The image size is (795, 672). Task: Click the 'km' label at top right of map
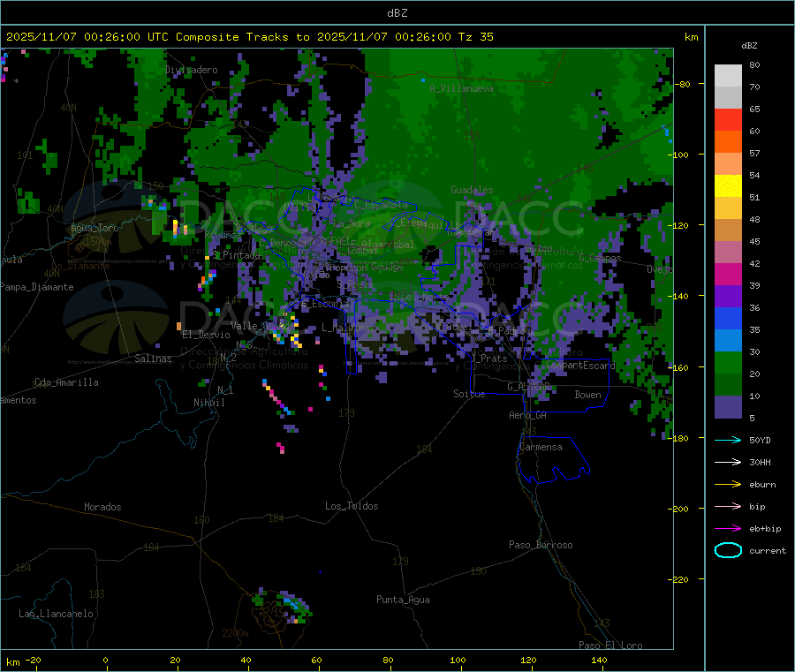coord(691,37)
